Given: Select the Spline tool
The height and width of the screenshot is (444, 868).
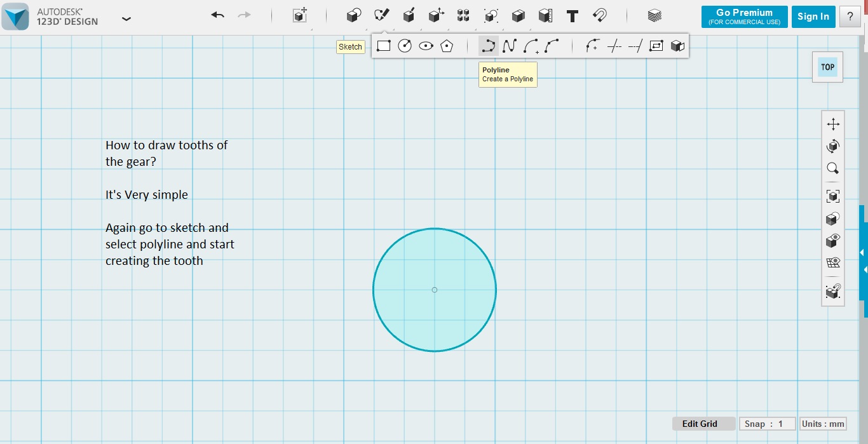Looking at the screenshot, I should click(x=508, y=45).
